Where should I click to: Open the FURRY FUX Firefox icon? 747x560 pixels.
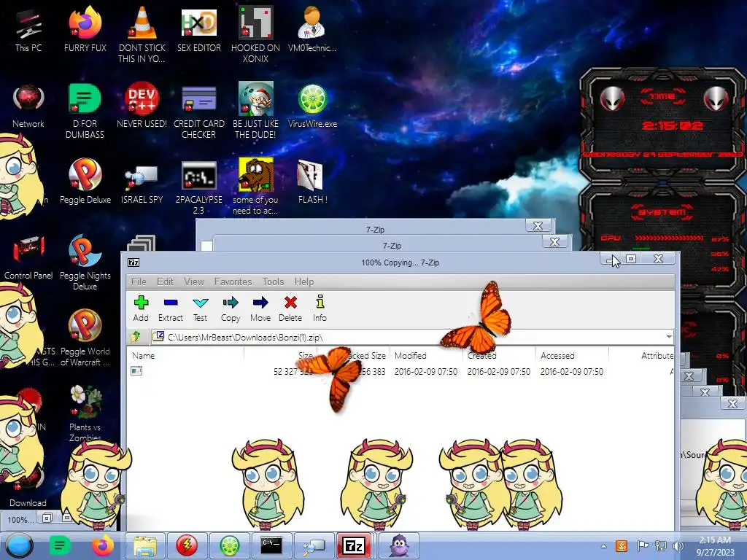85,31
